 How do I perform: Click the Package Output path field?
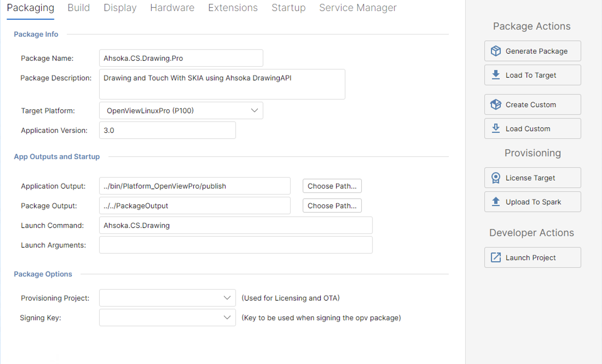click(195, 206)
